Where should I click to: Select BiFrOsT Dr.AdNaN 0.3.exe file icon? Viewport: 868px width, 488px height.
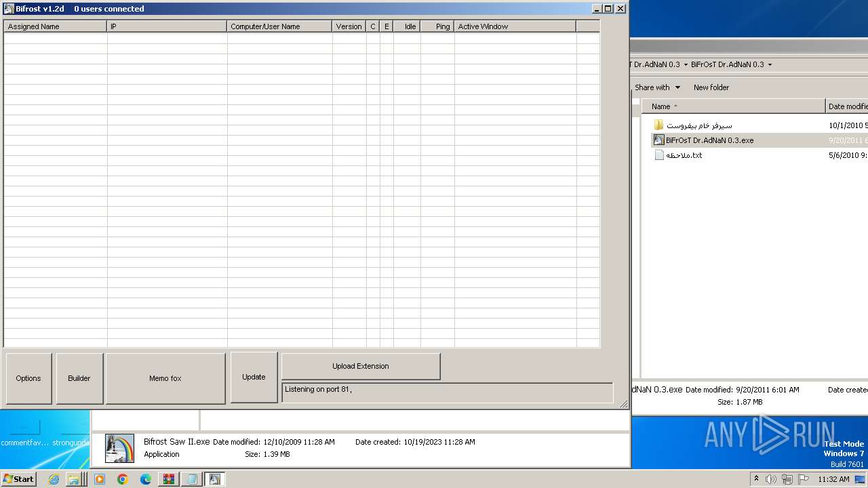click(658, 140)
